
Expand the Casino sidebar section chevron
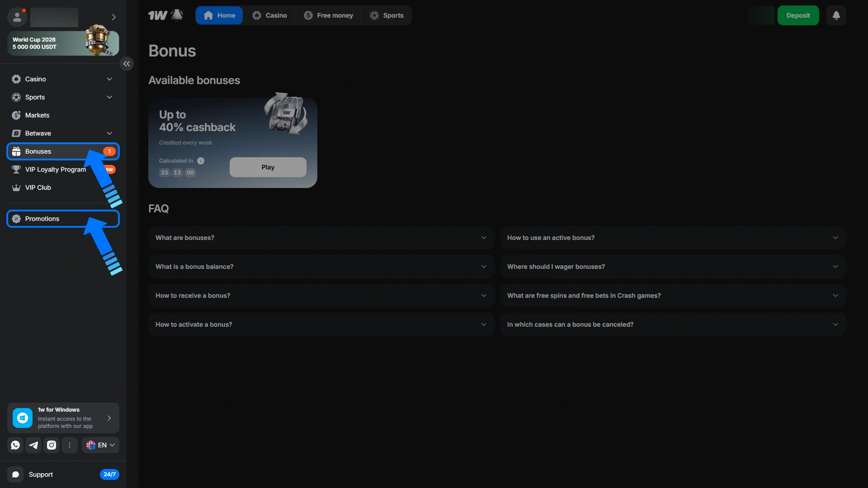[x=109, y=79]
